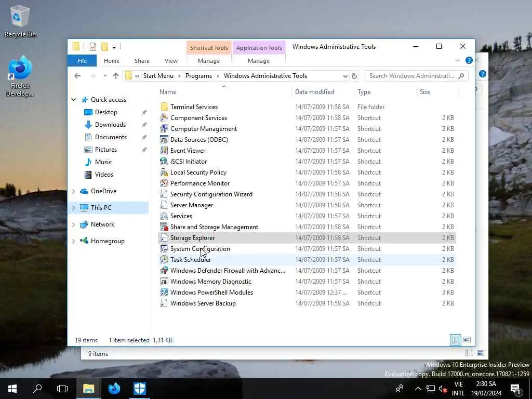
Task: Collapse the Quick access tree node
Action: click(74, 100)
